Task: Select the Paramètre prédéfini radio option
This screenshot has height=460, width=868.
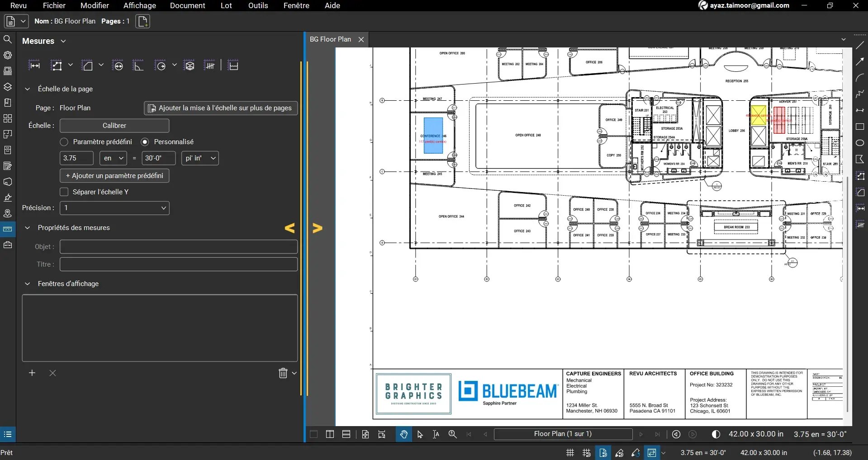Action: click(64, 141)
